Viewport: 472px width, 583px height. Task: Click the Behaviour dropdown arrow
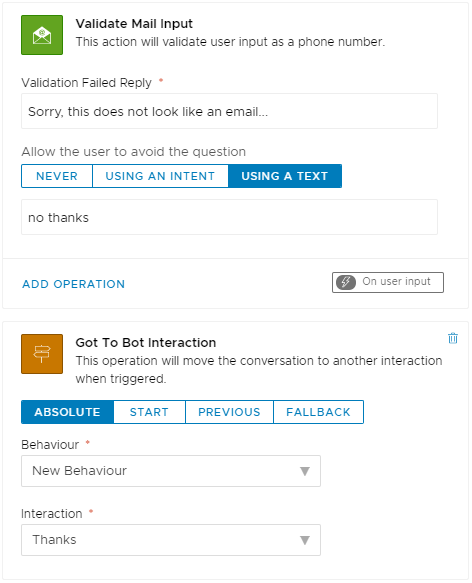pos(305,471)
